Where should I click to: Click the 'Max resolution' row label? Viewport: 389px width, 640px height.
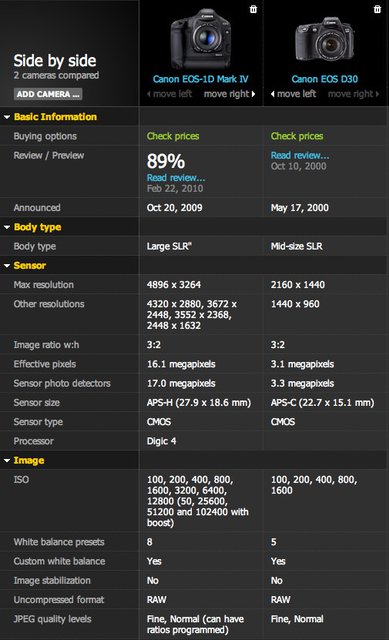[x=44, y=284]
